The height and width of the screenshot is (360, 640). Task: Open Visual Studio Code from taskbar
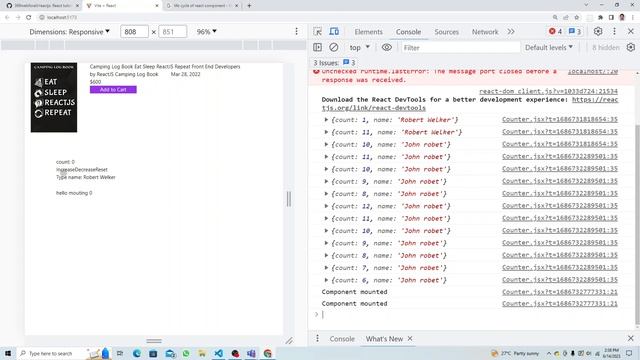click(219, 353)
